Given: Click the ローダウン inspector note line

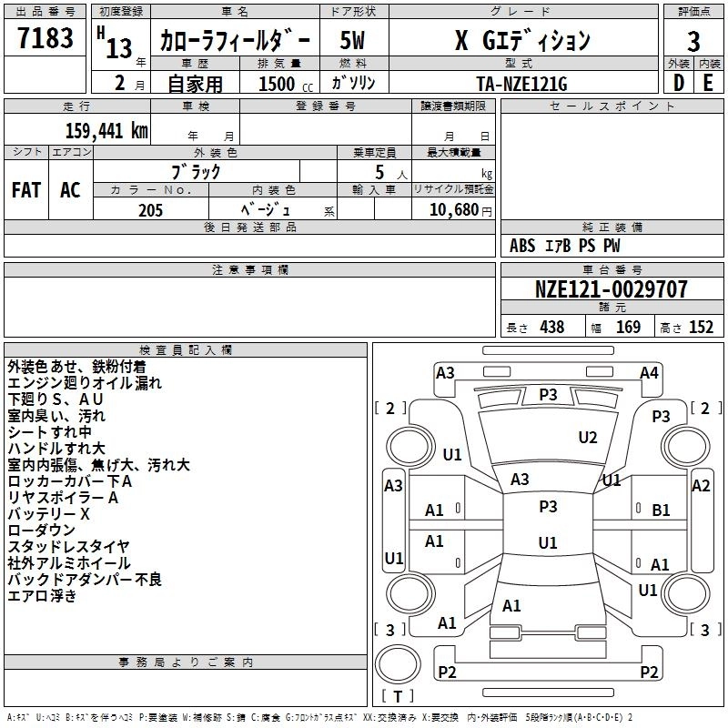Looking at the screenshot, I should pyautogui.click(x=42, y=531).
